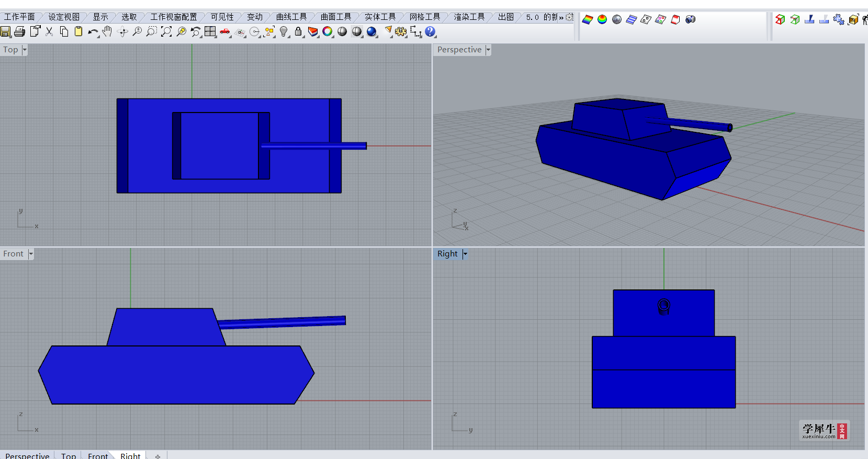Click the Right viewport title label
868x459 pixels.
(x=447, y=254)
